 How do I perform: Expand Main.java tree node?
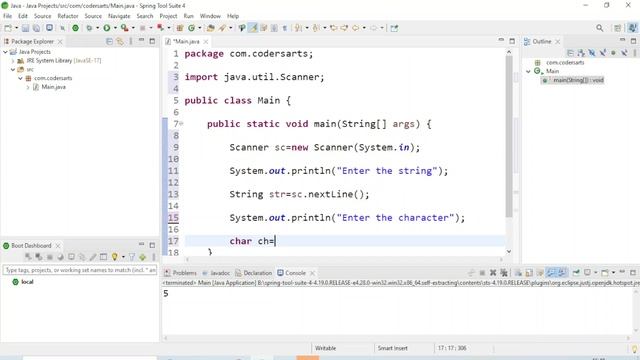[x=28, y=87]
